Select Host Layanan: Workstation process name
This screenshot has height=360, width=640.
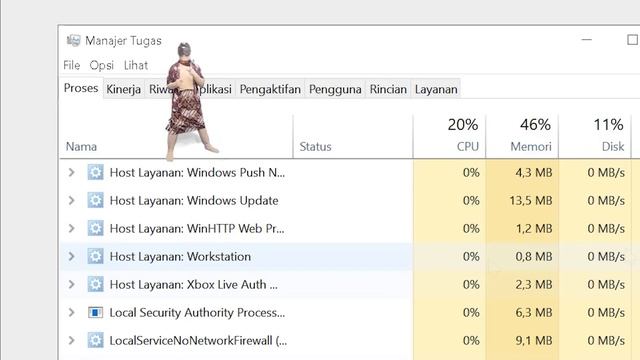pos(180,256)
